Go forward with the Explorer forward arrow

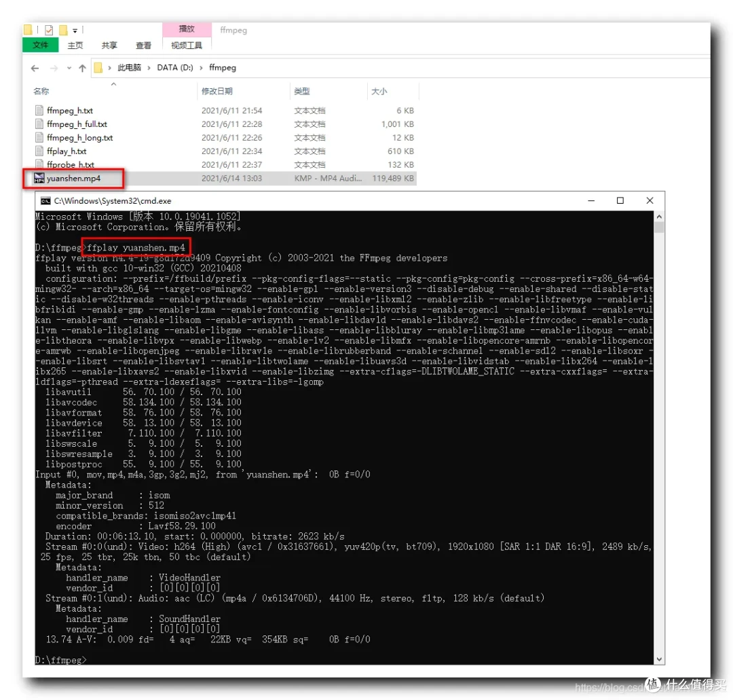[x=54, y=69]
